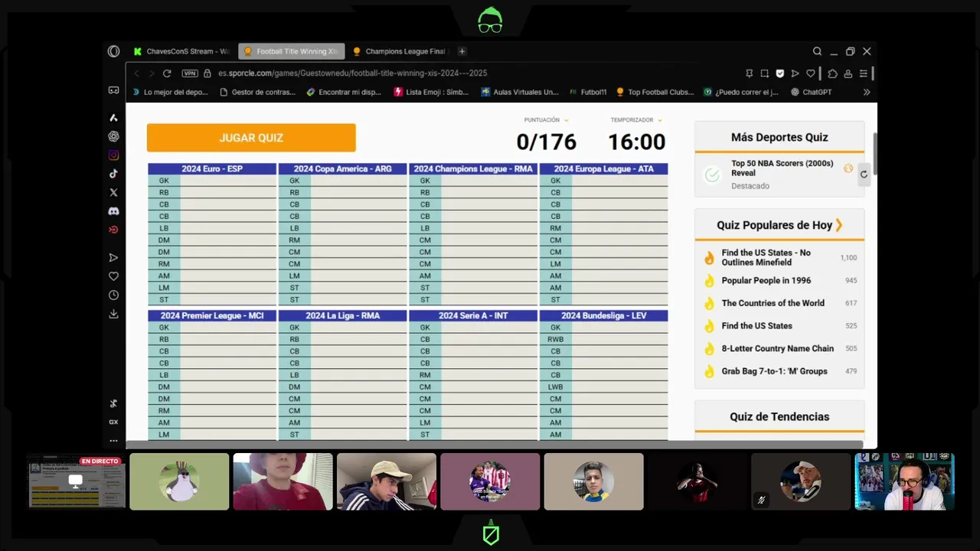Click the site lock security icon
The width and height of the screenshot is (980, 551).
(x=207, y=73)
